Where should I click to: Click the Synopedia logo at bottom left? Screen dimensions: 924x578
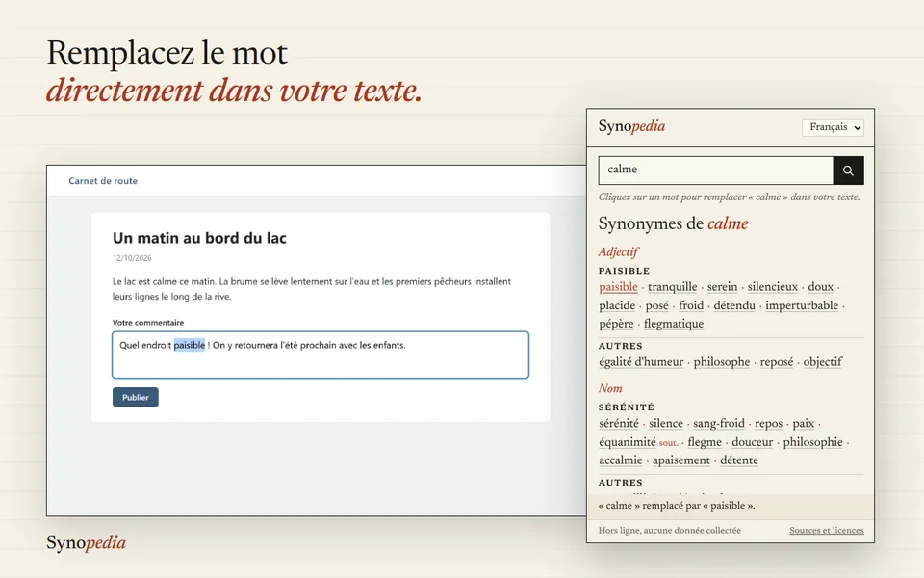(86, 542)
